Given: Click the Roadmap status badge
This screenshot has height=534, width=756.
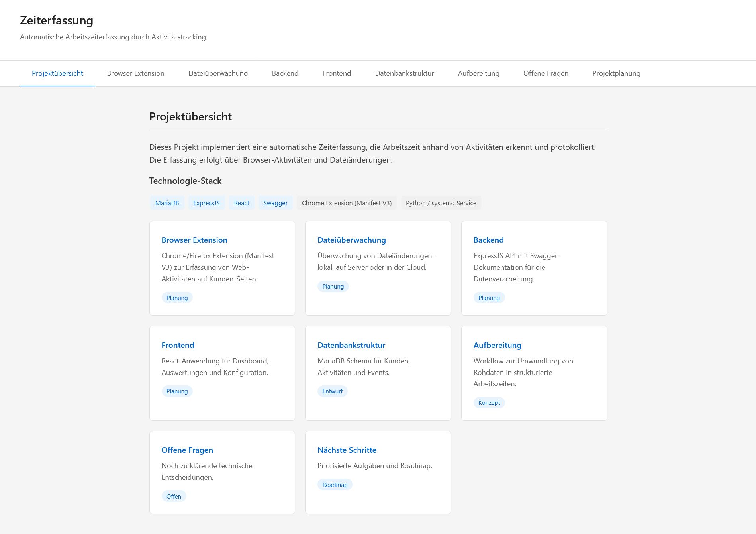Looking at the screenshot, I should pyautogui.click(x=335, y=485).
